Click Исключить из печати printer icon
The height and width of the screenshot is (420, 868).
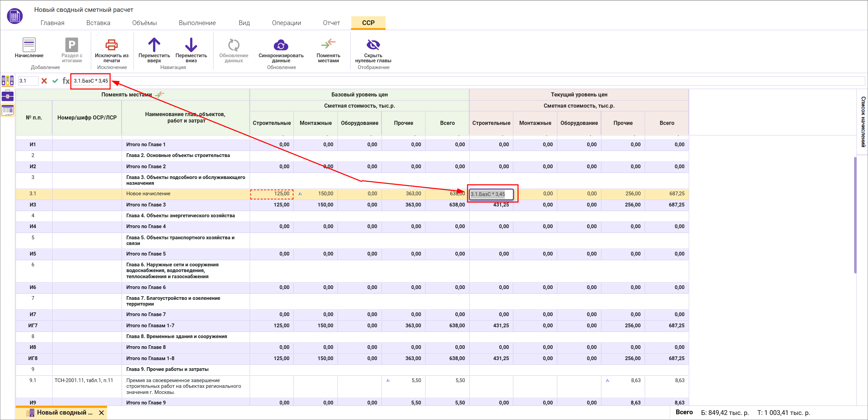(x=111, y=45)
